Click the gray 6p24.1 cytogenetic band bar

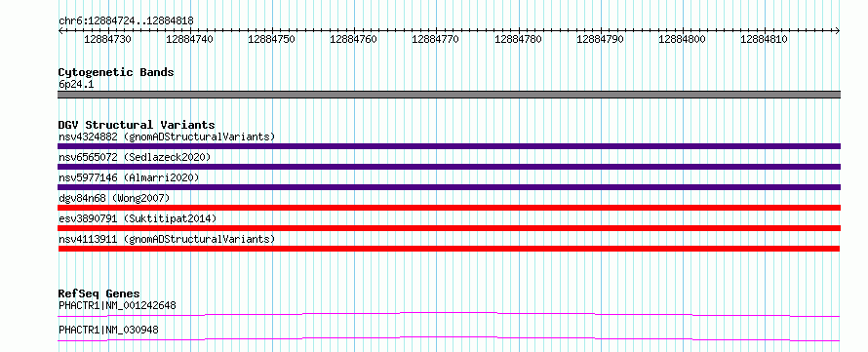click(x=449, y=95)
